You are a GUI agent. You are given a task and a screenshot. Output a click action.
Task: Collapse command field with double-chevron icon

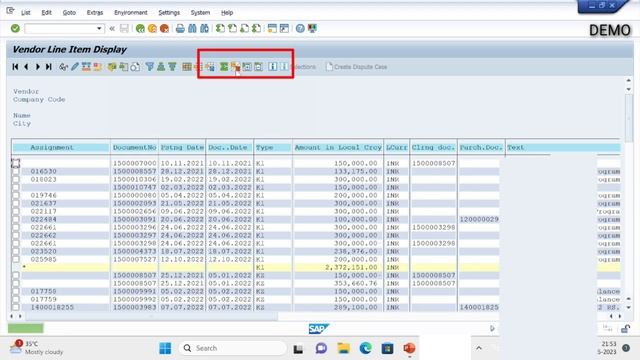(112, 28)
